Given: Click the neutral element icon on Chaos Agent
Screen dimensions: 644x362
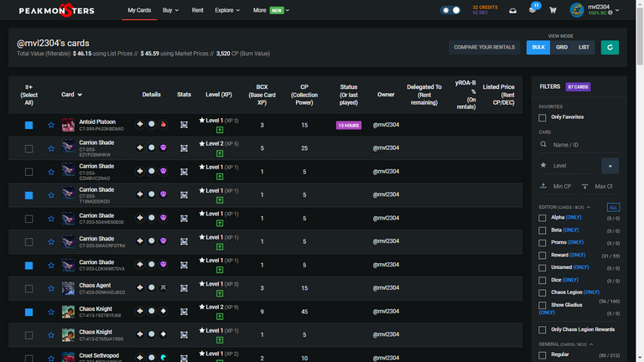Looking at the screenshot, I should pyautogui.click(x=163, y=287).
